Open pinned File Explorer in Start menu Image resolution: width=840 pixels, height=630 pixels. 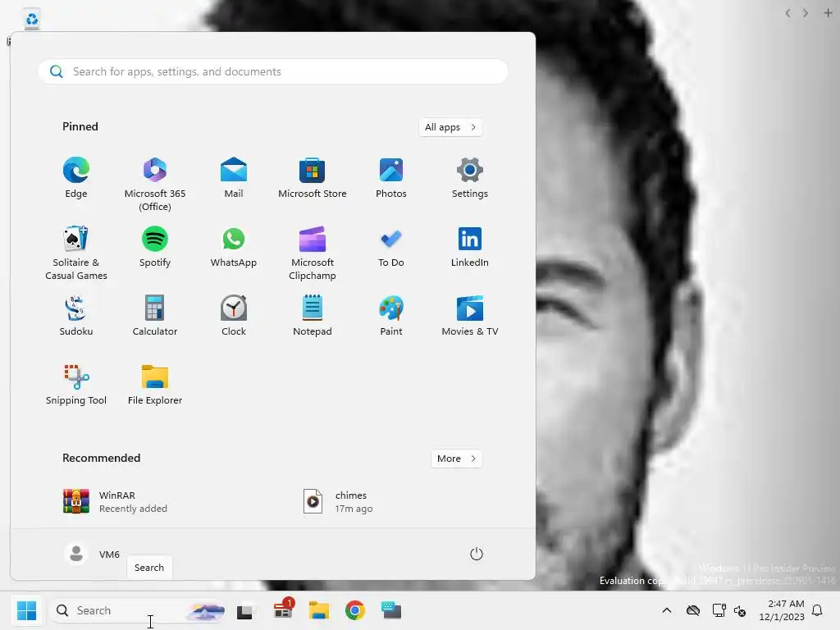155,385
